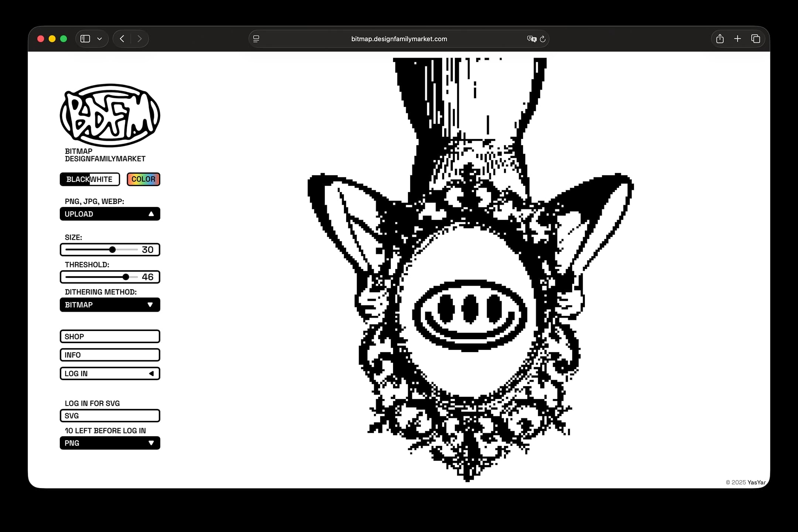Click the reader view icon in address bar
The height and width of the screenshot is (532, 798).
click(256, 39)
